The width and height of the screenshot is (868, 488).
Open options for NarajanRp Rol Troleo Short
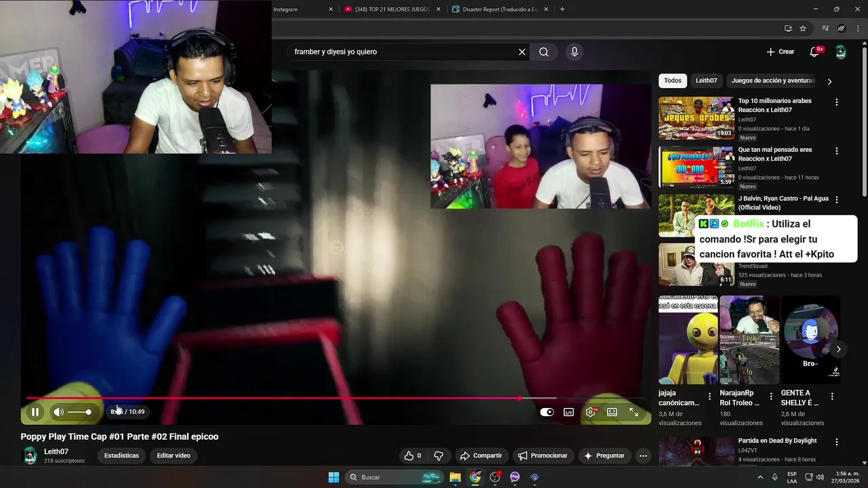click(771, 396)
